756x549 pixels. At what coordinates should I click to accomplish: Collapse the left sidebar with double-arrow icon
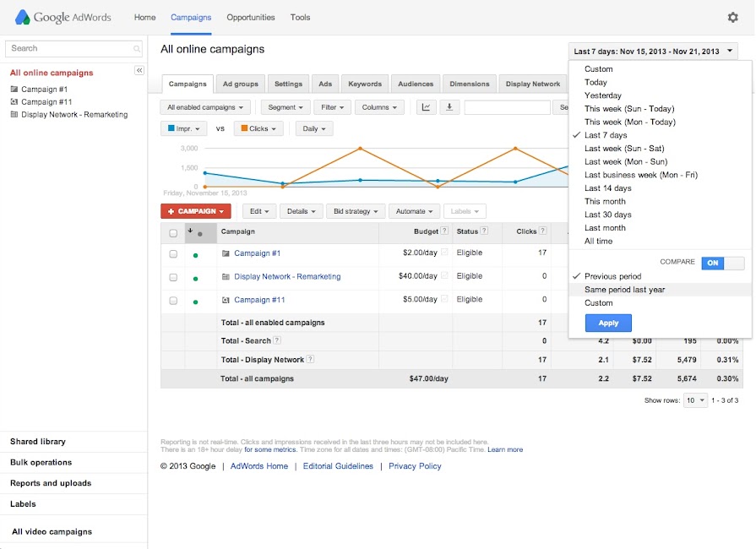point(139,70)
